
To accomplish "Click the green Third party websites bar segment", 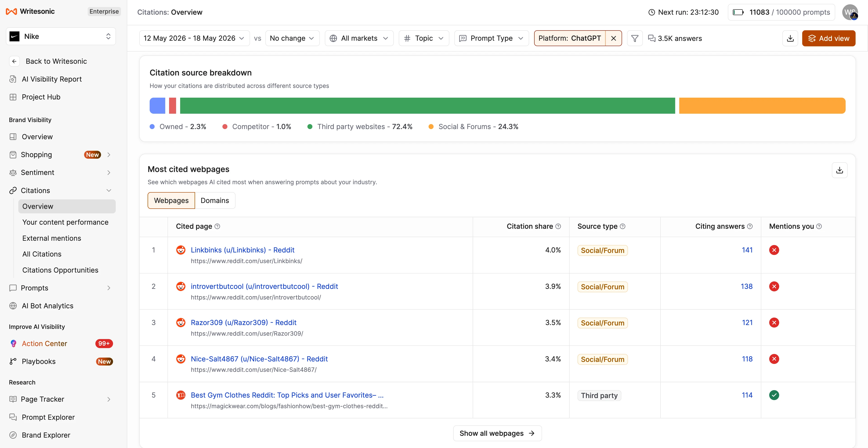I will [427, 106].
